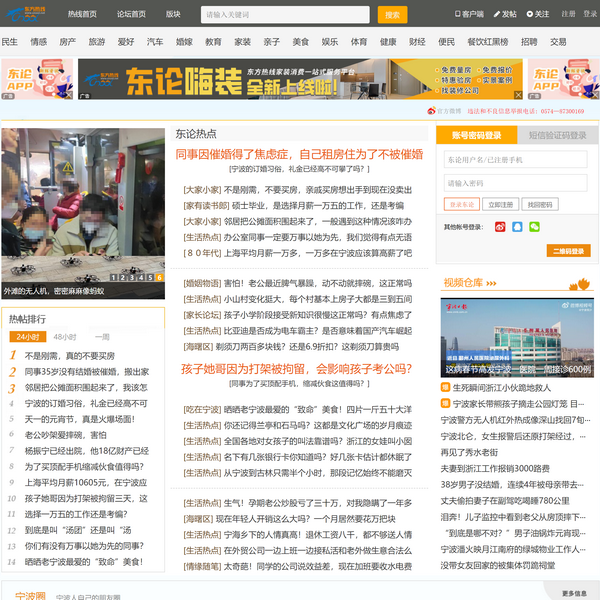Image resolution: width=600 pixels, height=600 pixels.
Task: Open the 版块 menu in top bar
Action: (173, 15)
